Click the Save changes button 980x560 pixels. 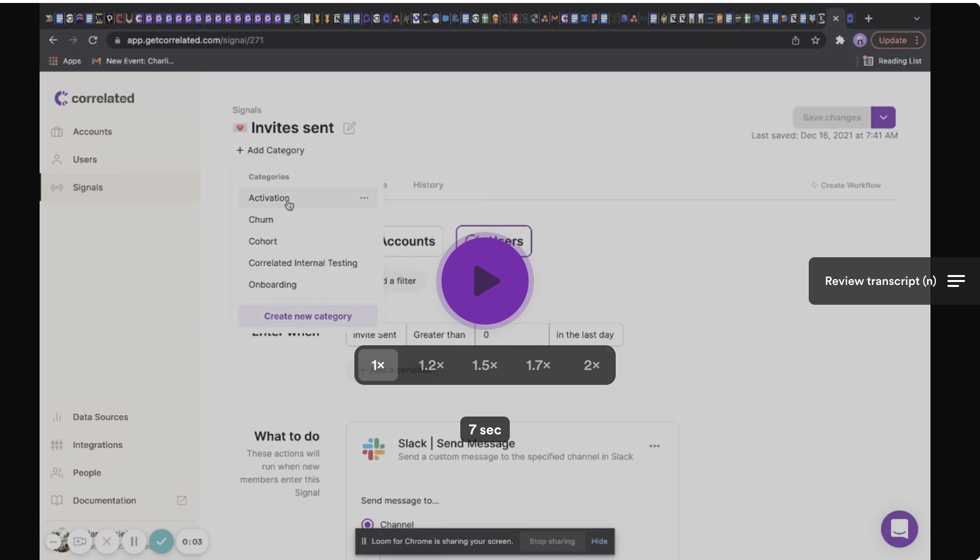[832, 118]
